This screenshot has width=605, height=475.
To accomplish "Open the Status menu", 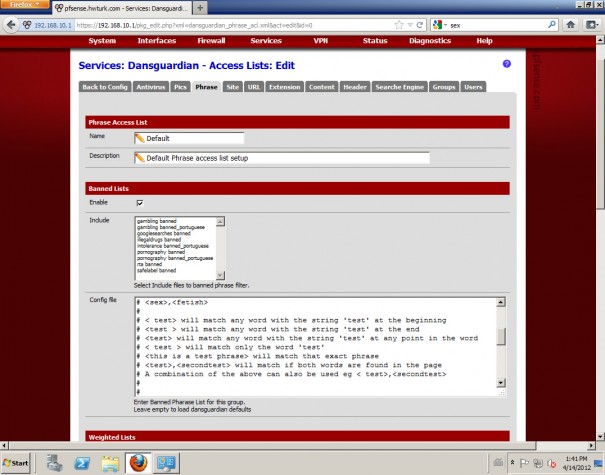I will [375, 41].
